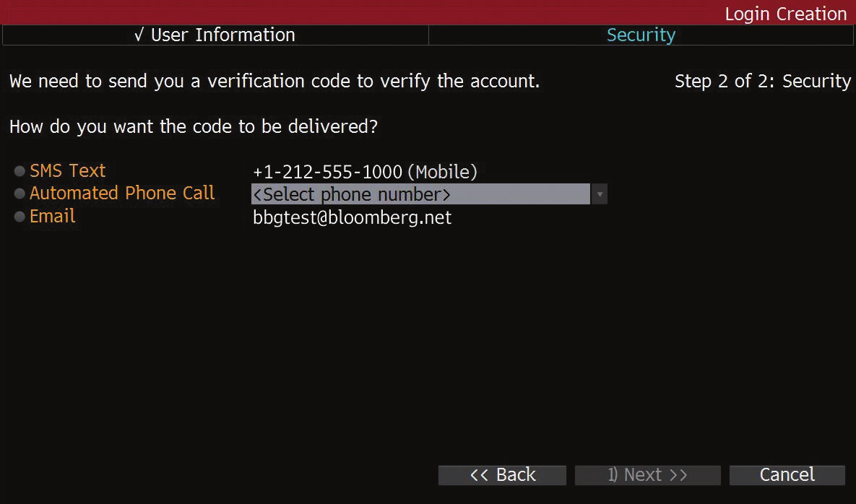Select the SMS Text radio button
The image size is (856, 504).
coord(20,172)
